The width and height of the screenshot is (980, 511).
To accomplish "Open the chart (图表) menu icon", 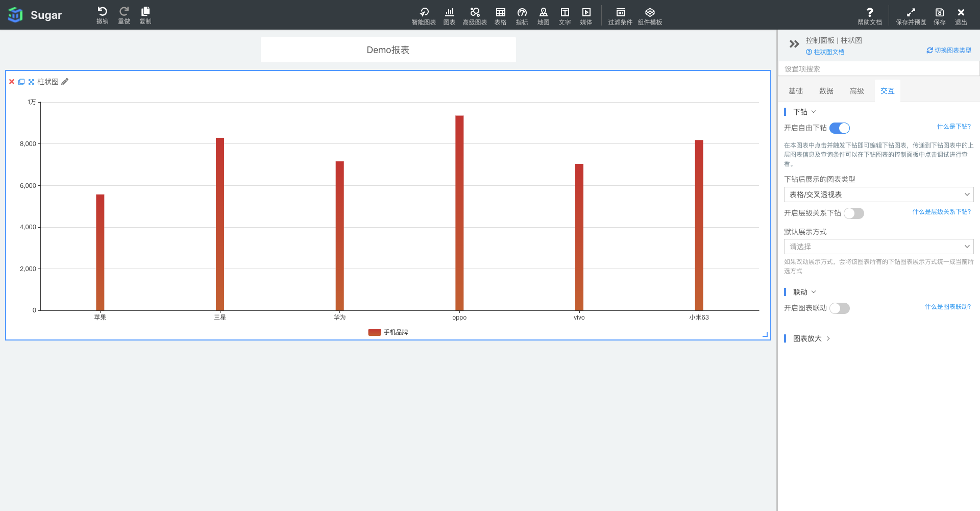I will point(449,16).
